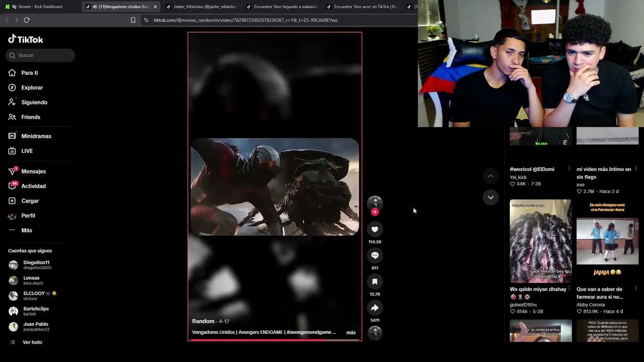Open options for #westcol @ElDomi video
Screen dimensions: 644x362
click(x=569, y=169)
